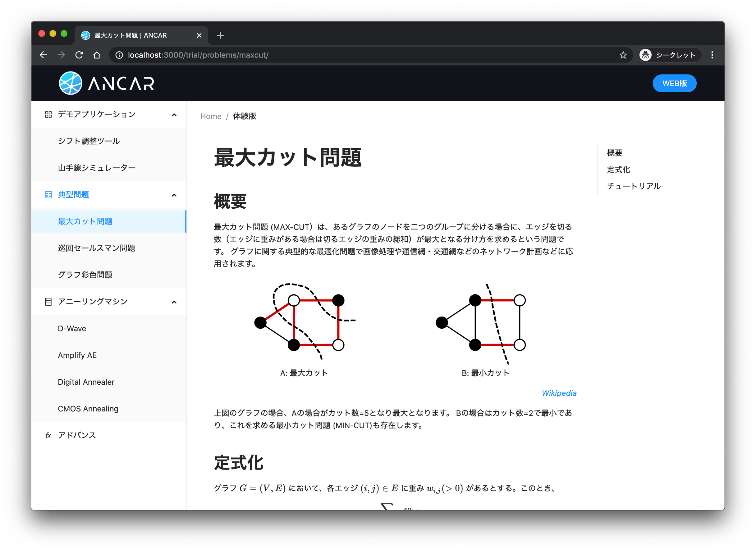Open the Chrome three-dot menu
Viewport: 756px width, 551px height.
[712, 55]
